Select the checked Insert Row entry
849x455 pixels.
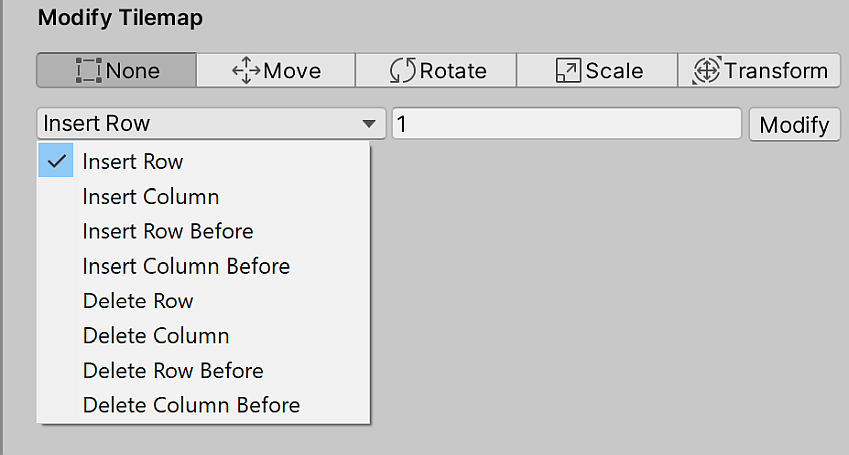[x=133, y=161]
